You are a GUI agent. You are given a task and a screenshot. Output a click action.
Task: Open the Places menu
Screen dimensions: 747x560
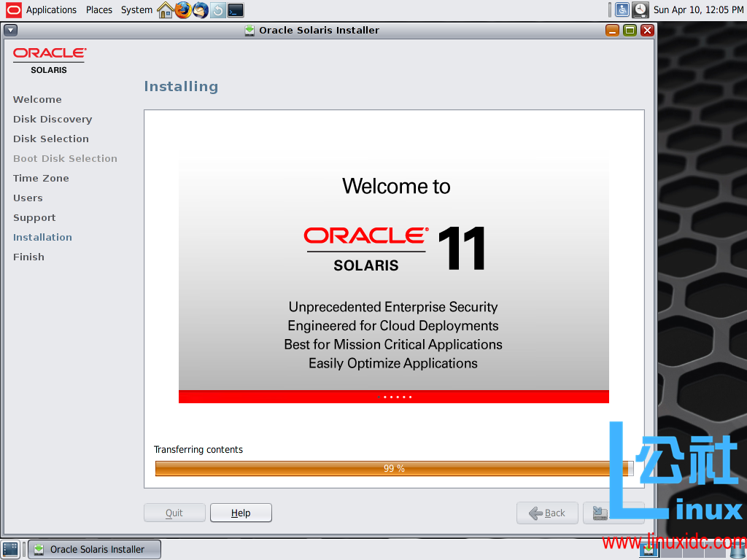(99, 9)
